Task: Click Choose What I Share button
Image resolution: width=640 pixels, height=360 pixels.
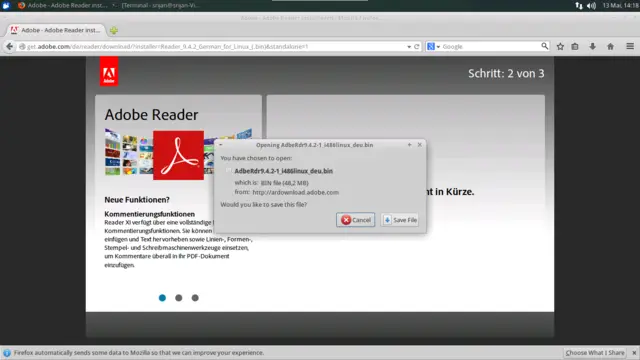Action: [x=595, y=353]
